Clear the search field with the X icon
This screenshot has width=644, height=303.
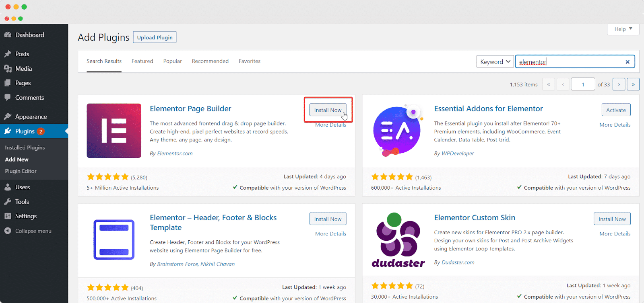tap(627, 62)
